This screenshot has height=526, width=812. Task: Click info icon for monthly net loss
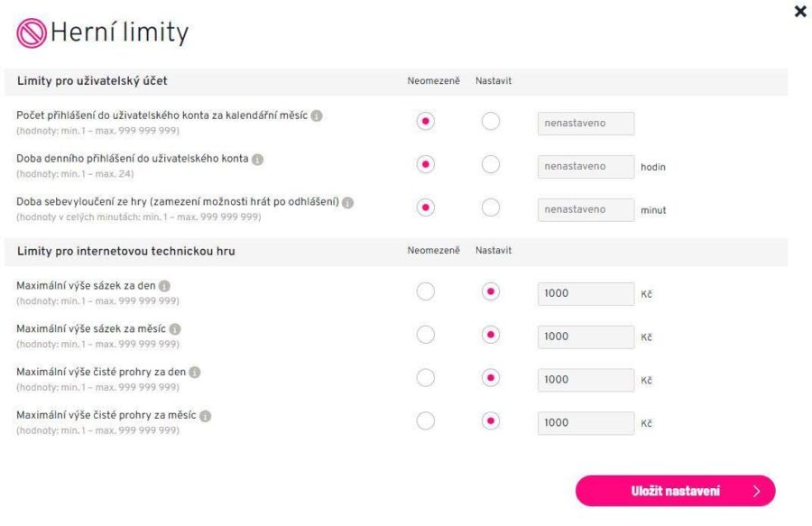[206, 416]
